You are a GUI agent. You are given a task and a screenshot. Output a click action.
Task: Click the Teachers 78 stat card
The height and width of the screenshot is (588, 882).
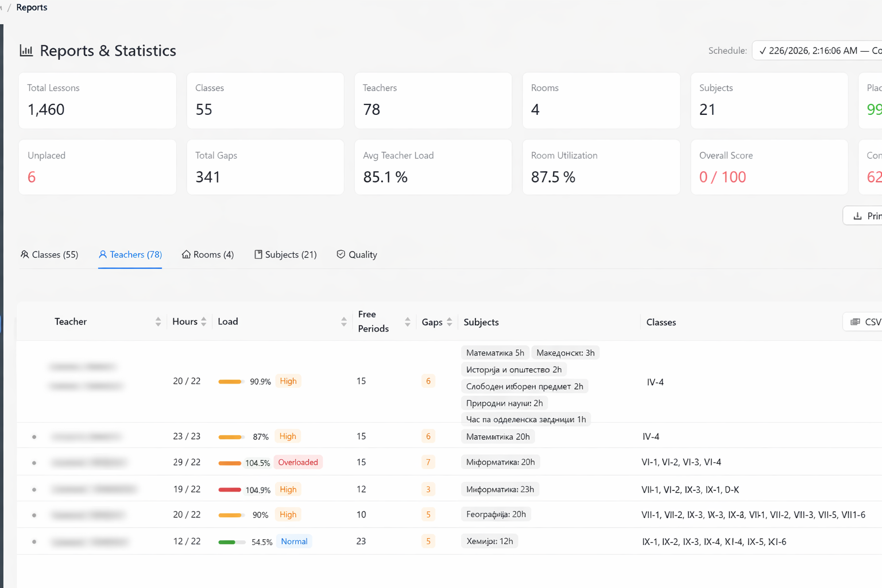(433, 100)
